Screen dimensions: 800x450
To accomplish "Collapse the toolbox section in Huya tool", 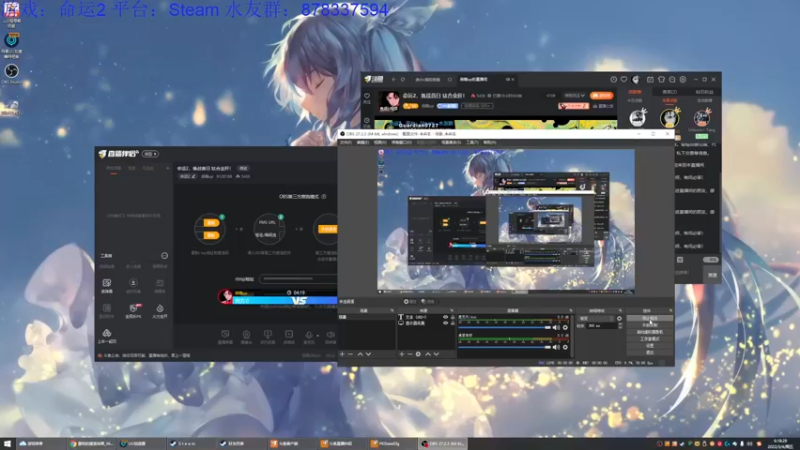I will coord(164,256).
